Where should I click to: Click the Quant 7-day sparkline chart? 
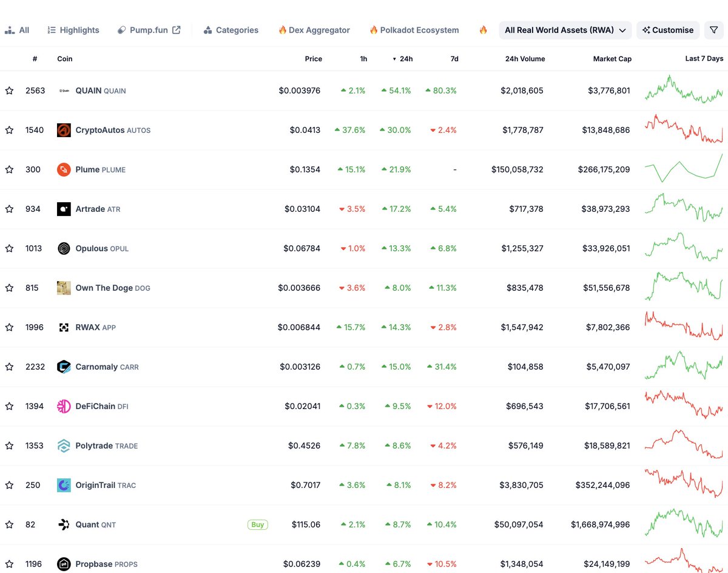pos(684,523)
